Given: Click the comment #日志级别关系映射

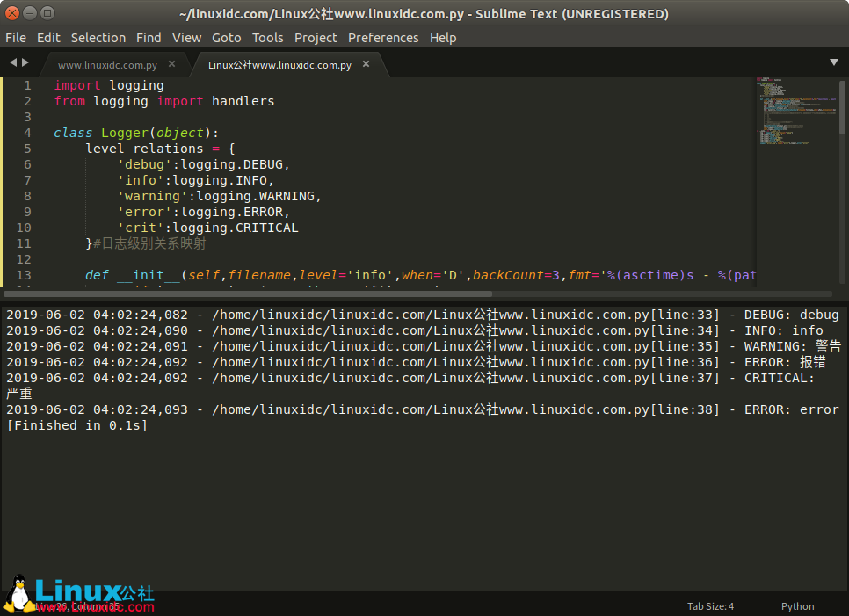Looking at the screenshot, I should tap(149, 243).
